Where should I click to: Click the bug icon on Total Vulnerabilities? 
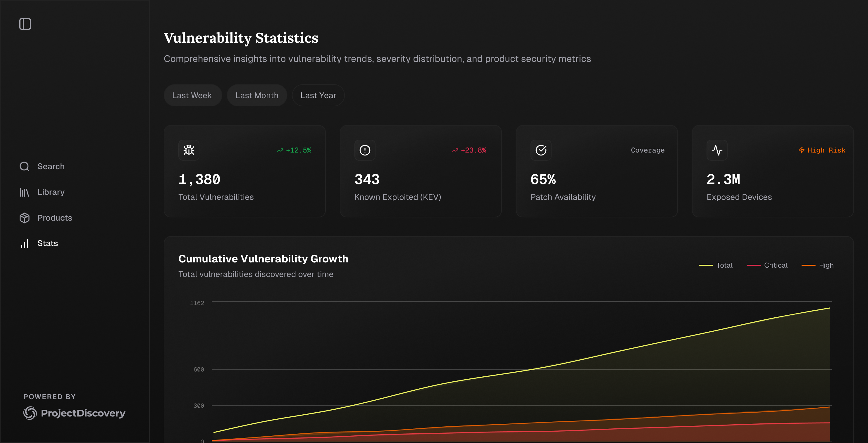coord(189,150)
